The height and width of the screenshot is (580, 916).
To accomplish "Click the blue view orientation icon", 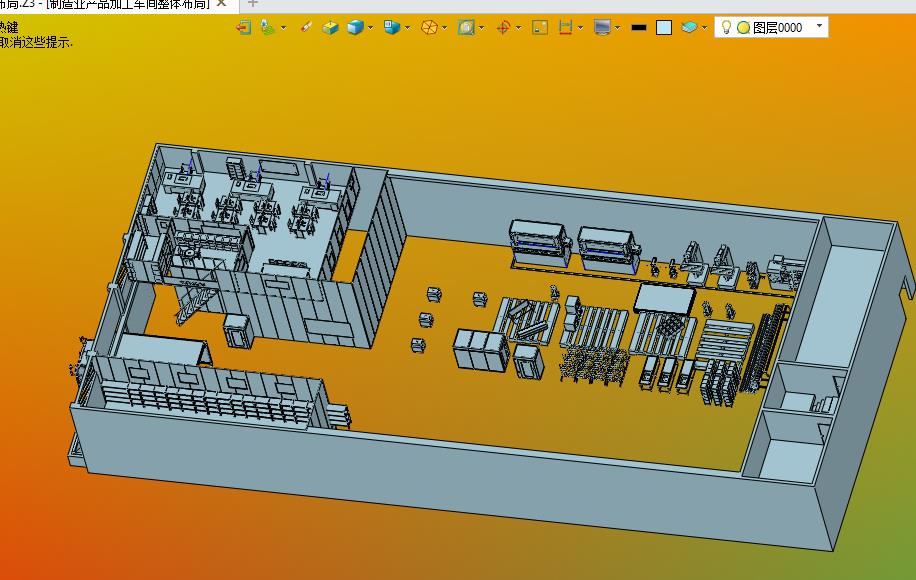I will point(391,27).
